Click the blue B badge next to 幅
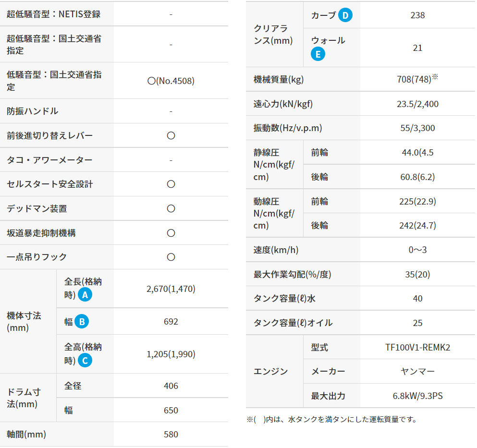 81,322
